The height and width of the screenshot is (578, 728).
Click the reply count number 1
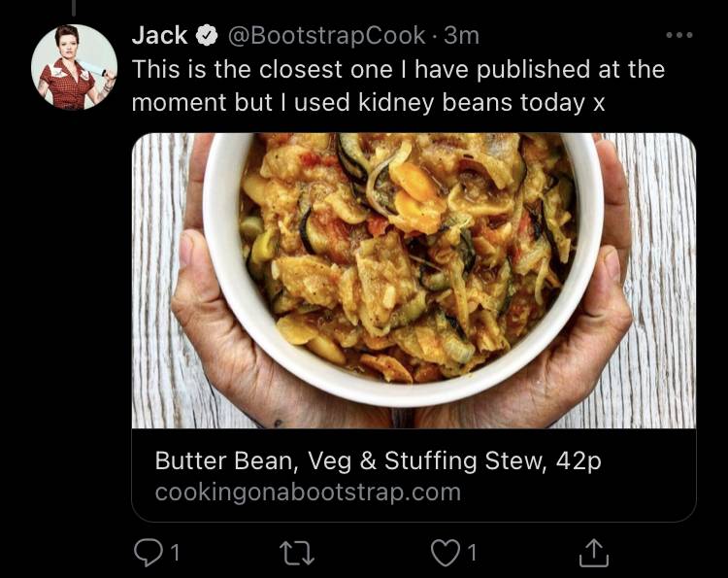coord(175,553)
